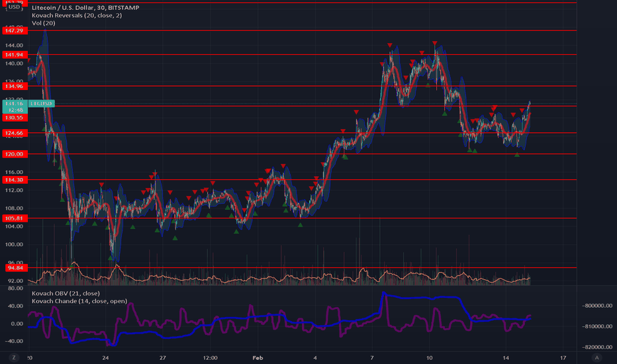Click the 112.00 price scale value
Image resolution: width=617 pixels, height=364 pixels.
coord(14,190)
